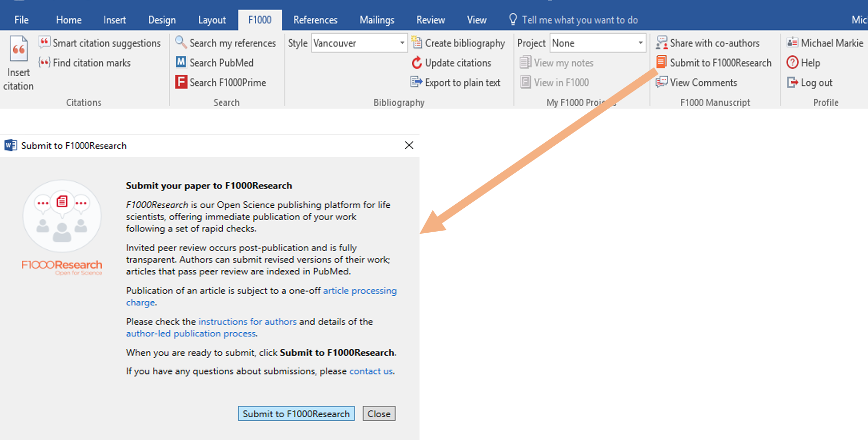Click the Update citations refresh icon

click(x=417, y=62)
